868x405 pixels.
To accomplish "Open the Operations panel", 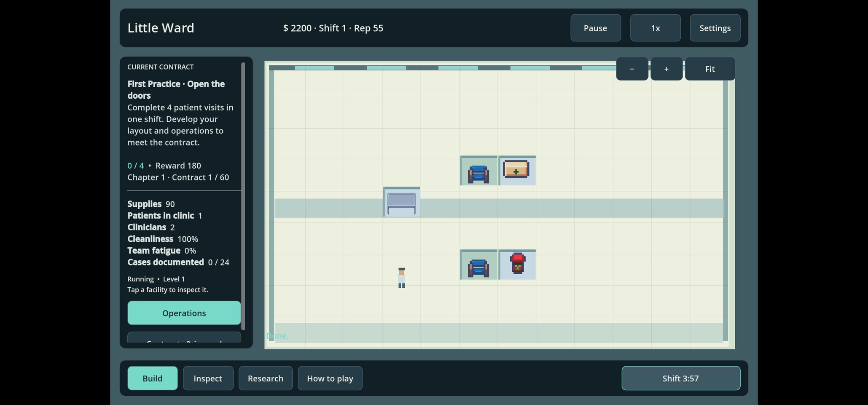I will pyautogui.click(x=184, y=313).
